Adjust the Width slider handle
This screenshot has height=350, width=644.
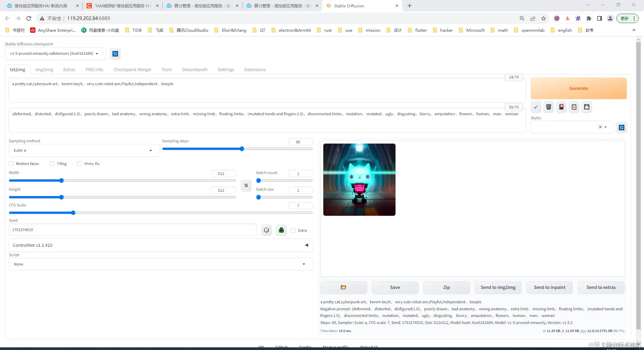(61, 181)
